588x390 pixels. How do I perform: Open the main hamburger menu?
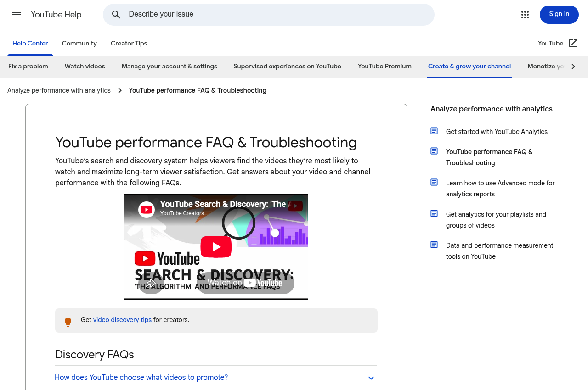(x=17, y=15)
